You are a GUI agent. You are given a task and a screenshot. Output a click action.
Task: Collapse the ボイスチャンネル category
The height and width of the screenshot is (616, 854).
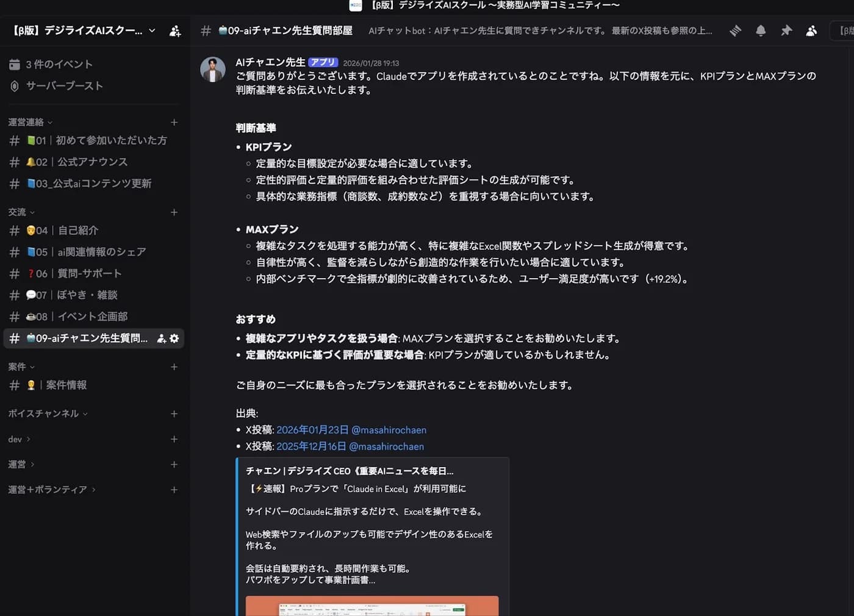click(x=48, y=414)
